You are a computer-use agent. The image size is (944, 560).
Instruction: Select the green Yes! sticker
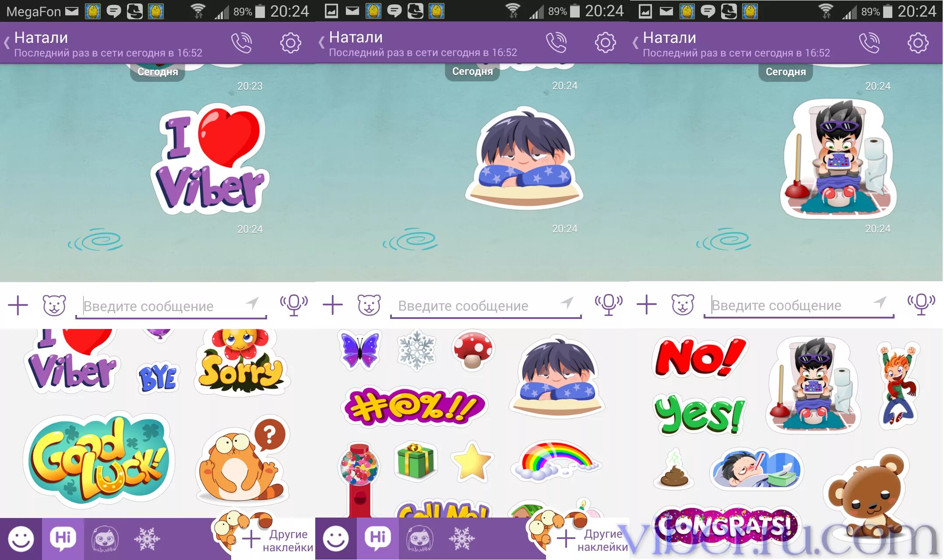(x=700, y=413)
